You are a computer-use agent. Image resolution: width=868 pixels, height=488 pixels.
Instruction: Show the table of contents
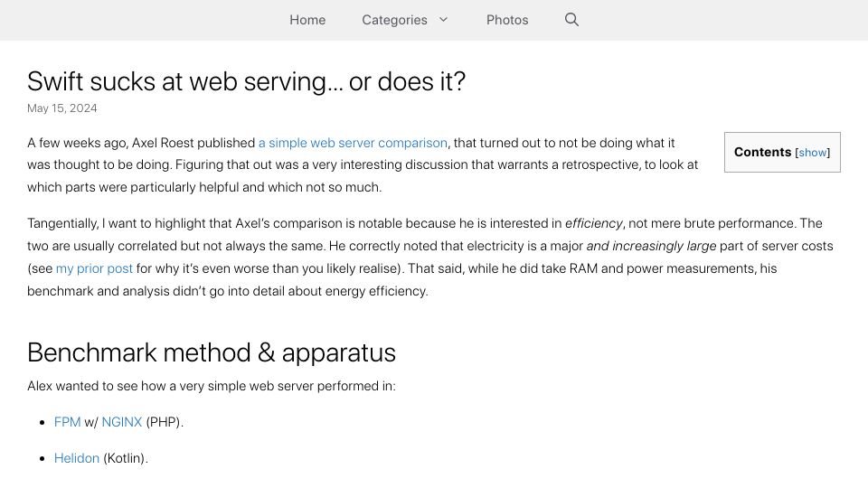pos(813,153)
